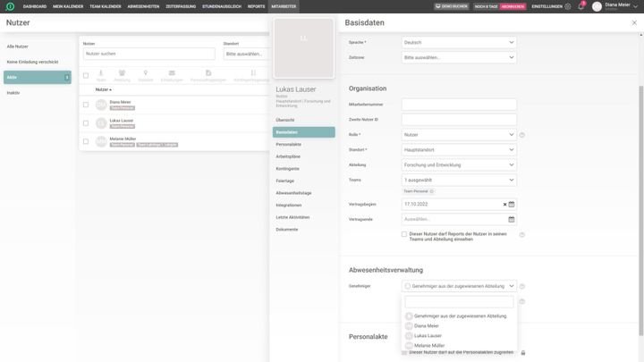Clear the Vertragsbeginn date with the X icon
This screenshot has height=362, width=644.
pos(504,204)
